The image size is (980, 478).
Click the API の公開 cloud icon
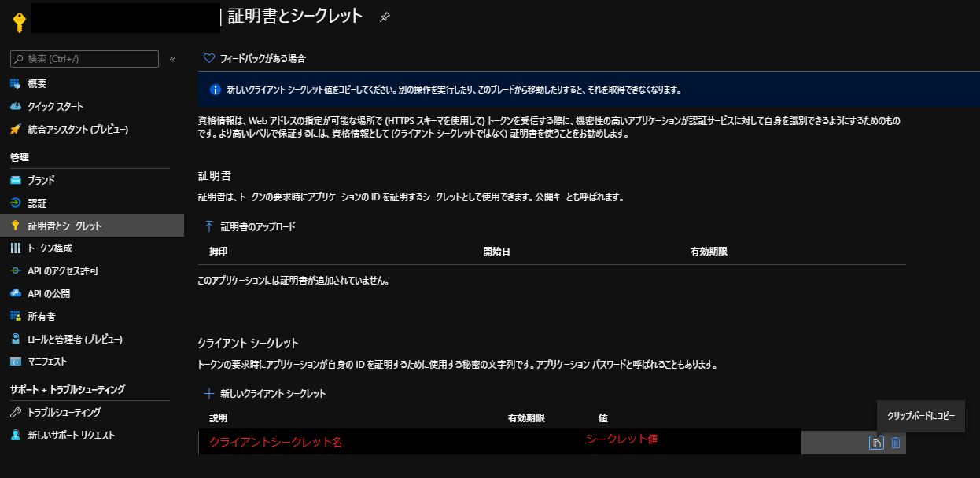pos(16,294)
